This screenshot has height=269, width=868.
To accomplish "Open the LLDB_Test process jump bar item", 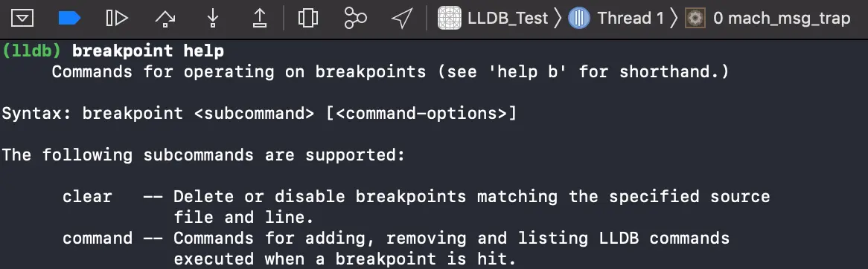I will pyautogui.click(x=493, y=19).
